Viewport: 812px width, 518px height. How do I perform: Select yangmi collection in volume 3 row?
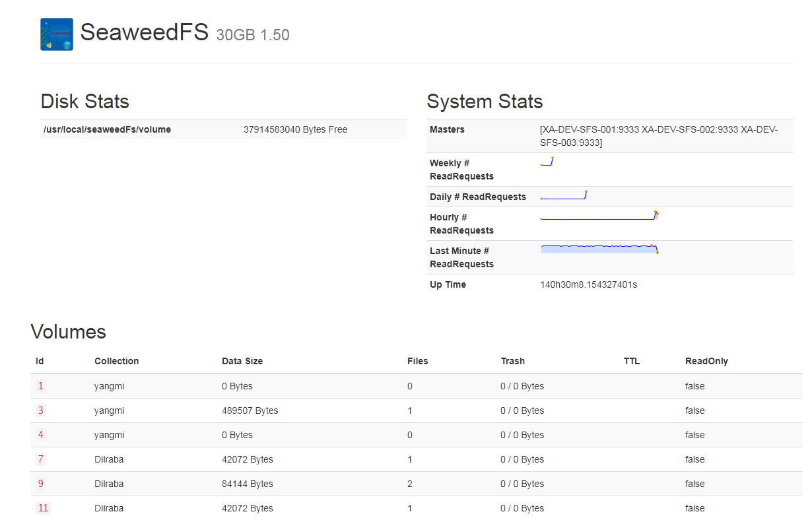click(110, 410)
